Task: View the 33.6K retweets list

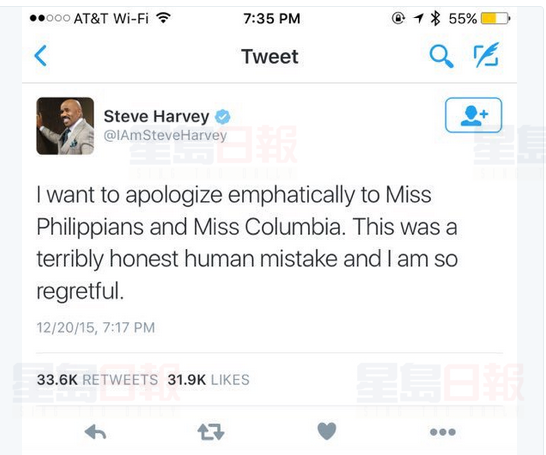Action: tap(98, 379)
